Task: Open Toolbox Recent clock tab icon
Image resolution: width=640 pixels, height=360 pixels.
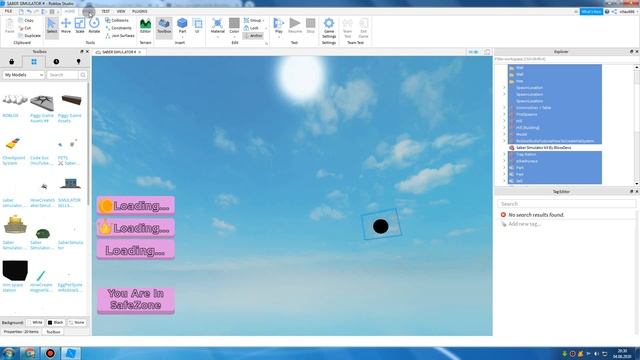Action: point(56,62)
